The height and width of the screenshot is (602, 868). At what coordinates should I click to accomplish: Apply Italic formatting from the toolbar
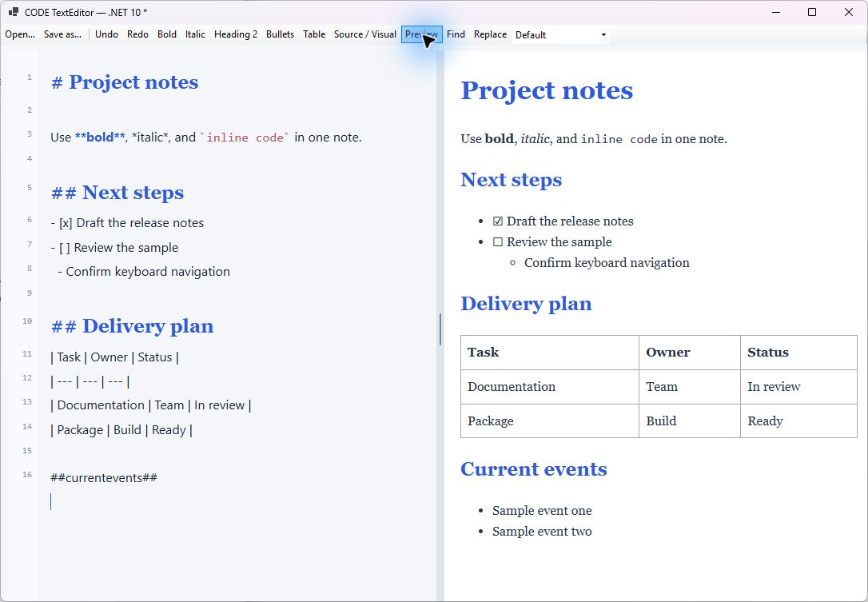tap(195, 34)
